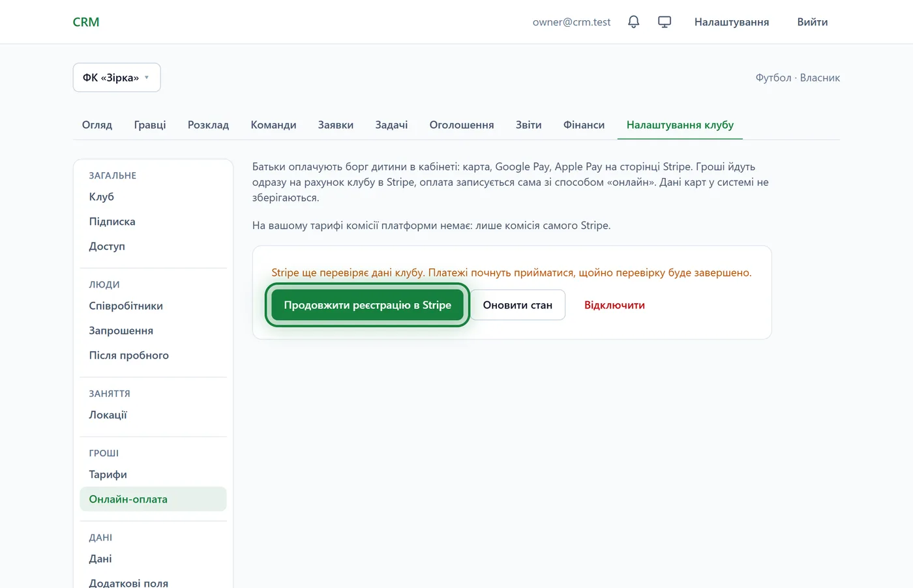Viewport: 913px width, 588px height.
Task: Open Налаштування in the top header
Action: pos(732,22)
